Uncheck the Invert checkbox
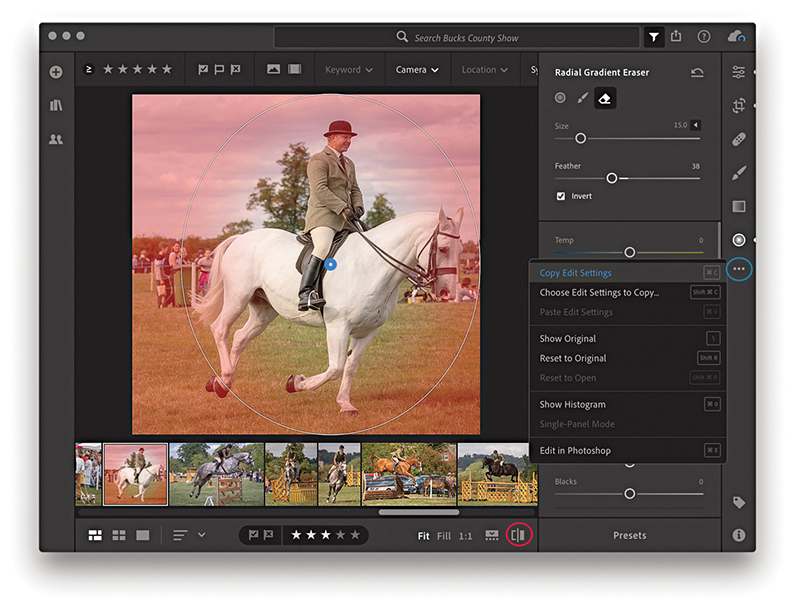This screenshot has height=608, width=795. (561, 196)
